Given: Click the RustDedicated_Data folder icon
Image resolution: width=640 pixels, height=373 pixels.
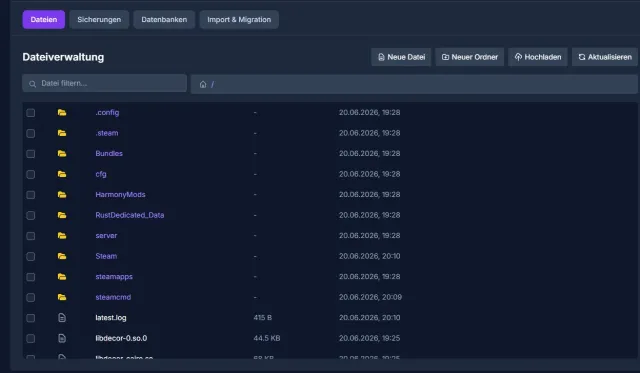Looking at the screenshot, I should click(62, 215).
